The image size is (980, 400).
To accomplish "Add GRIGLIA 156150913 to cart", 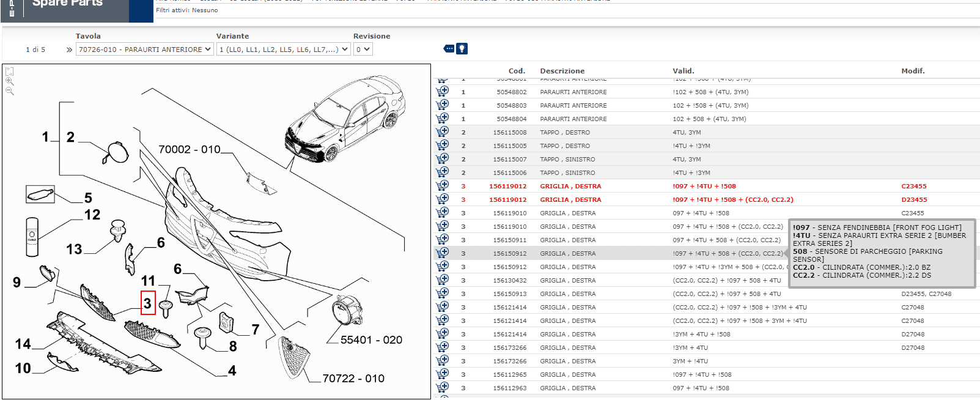I will (442, 294).
